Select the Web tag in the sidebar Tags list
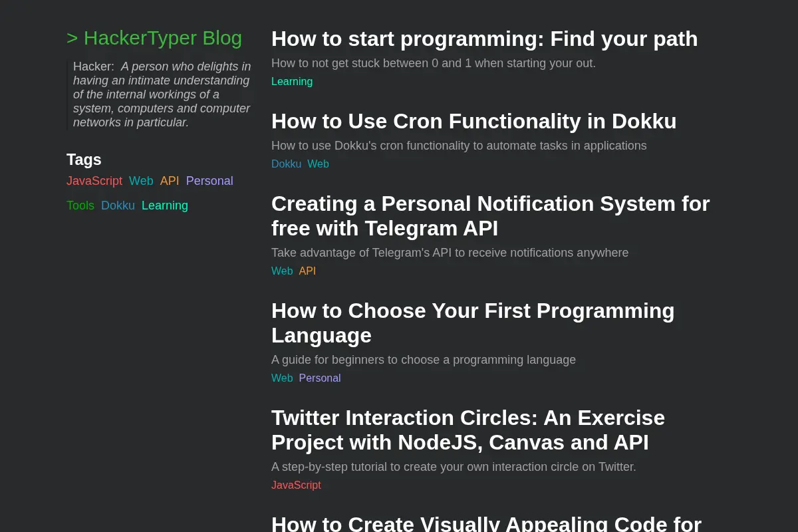The image size is (798, 532). point(141,181)
